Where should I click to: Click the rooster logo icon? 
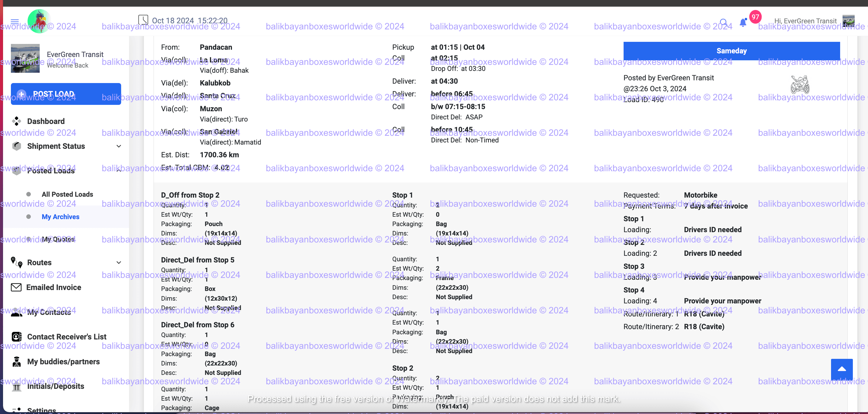[39, 21]
